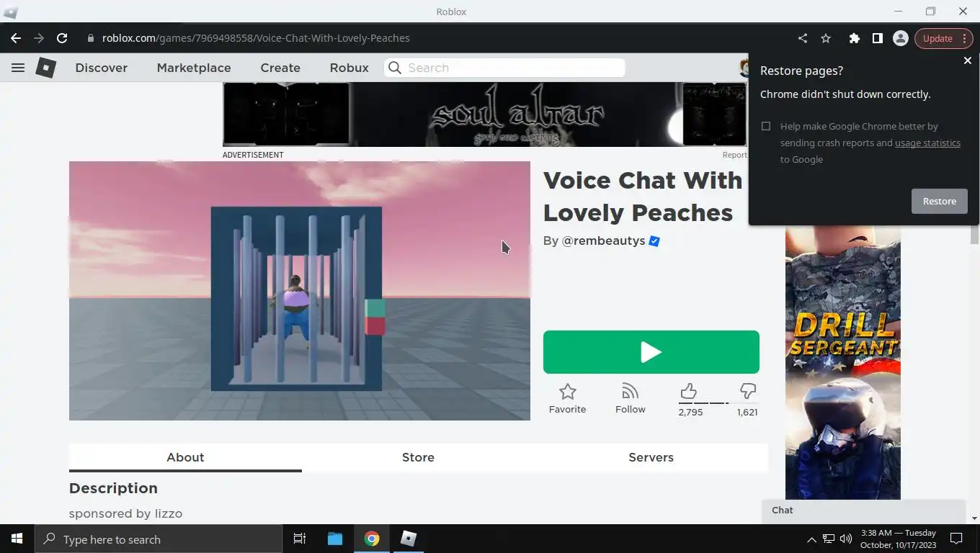Image resolution: width=980 pixels, height=553 pixels.
Task: Close the Restore pages popup
Action: pyautogui.click(x=968, y=60)
